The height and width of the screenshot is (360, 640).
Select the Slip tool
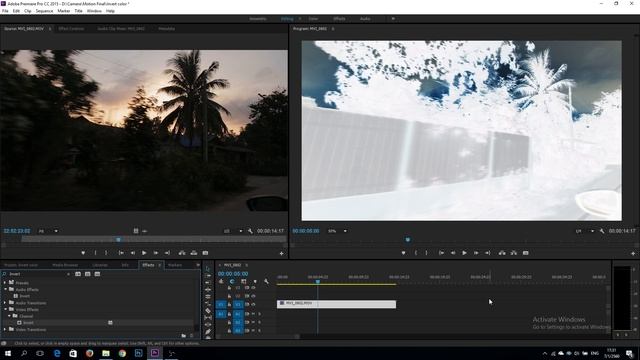[208, 318]
